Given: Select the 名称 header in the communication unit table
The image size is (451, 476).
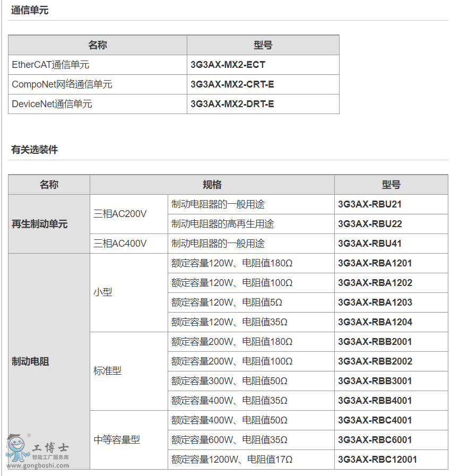Looking at the screenshot, I should coord(98,45).
